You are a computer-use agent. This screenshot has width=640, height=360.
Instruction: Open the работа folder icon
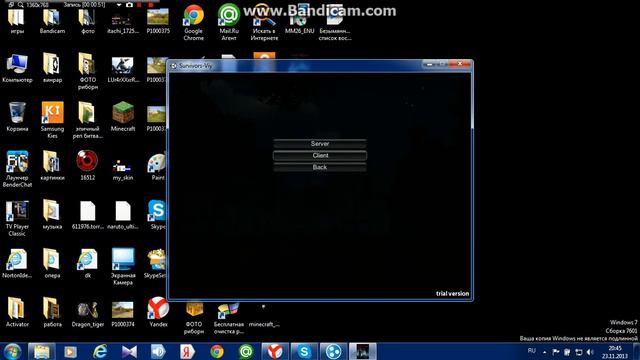[52, 313]
